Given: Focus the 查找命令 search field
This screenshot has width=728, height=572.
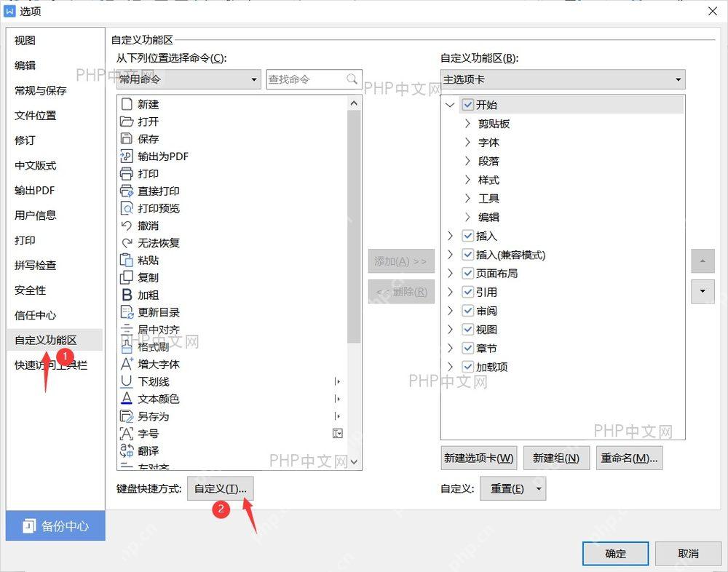Looking at the screenshot, I should click(314, 79).
